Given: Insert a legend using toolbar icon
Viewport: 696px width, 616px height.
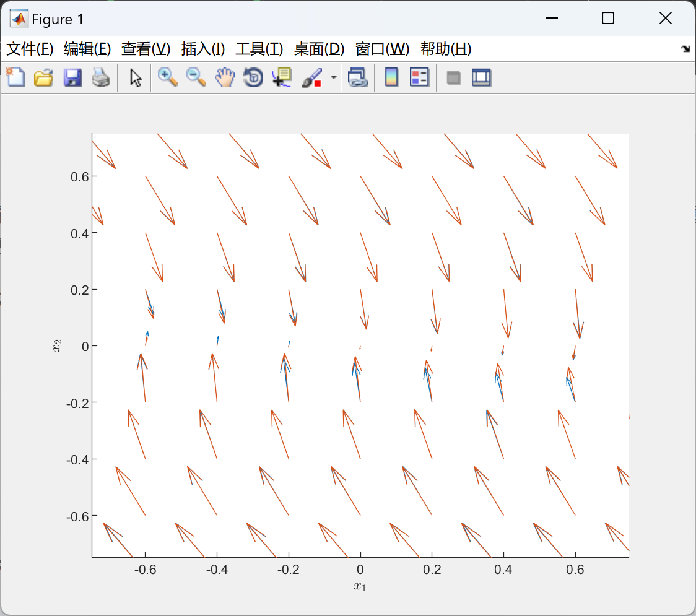Looking at the screenshot, I should point(419,77).
